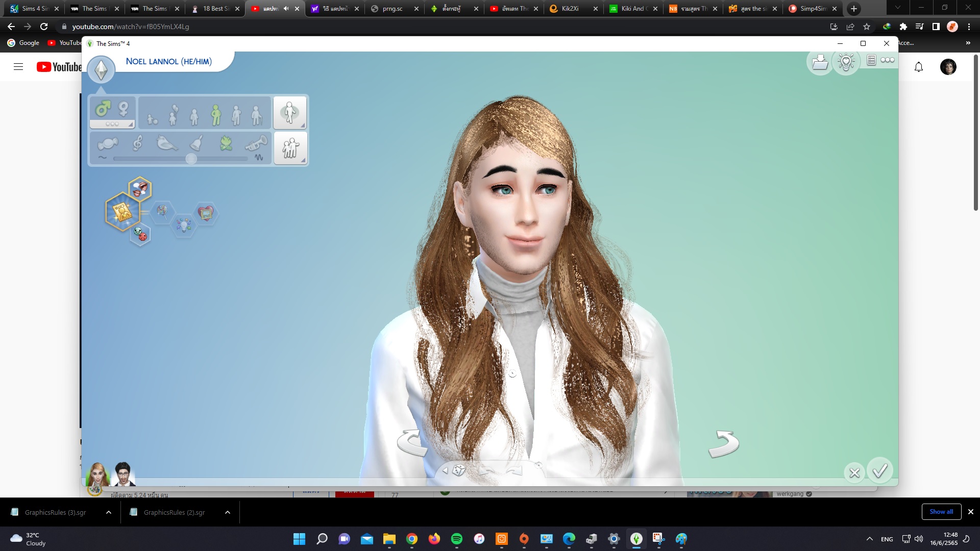The width and height of the screenshot is (980, 551).
Task: Open the aspiration hexagon with gold poster
Action: pos(123,212)
